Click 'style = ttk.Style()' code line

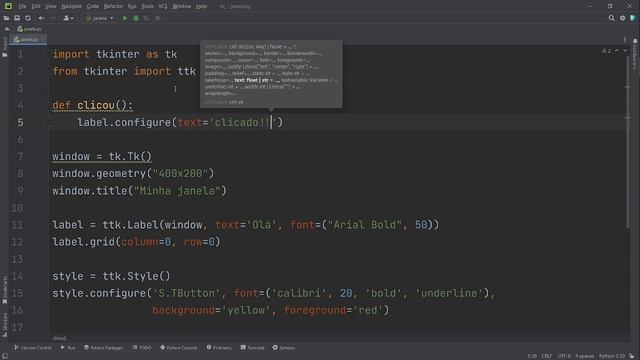tap(111, 276)
